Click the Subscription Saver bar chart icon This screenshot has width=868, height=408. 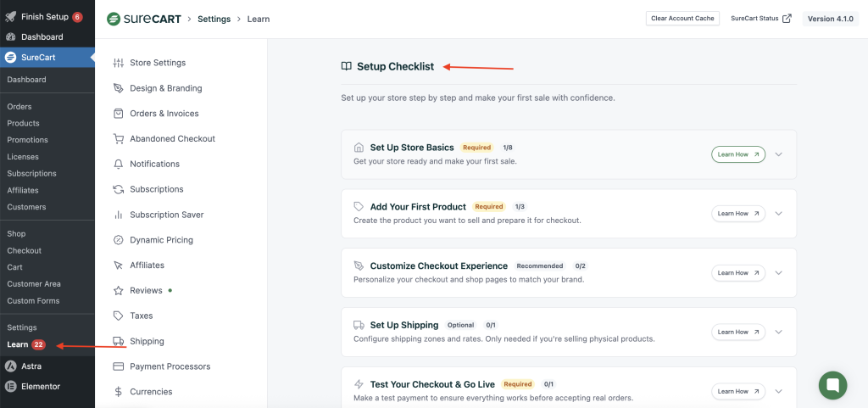coord(118,215)
